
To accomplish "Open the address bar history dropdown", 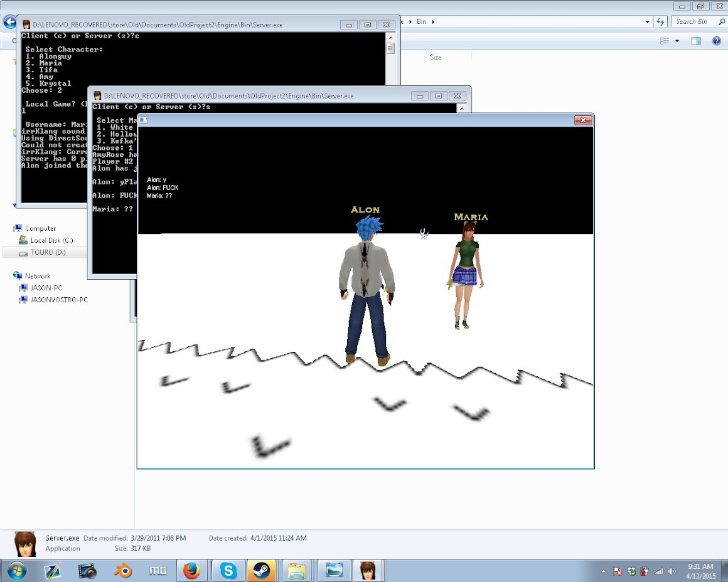I will click(648, 21).
